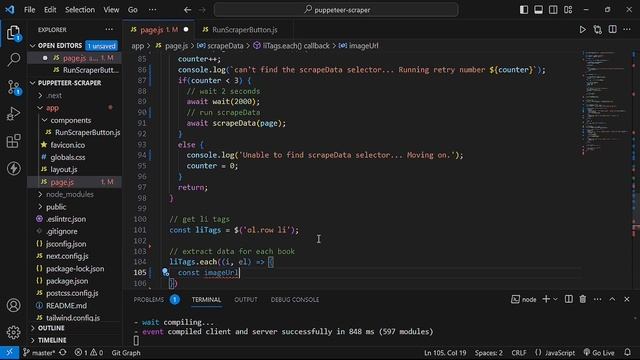Image resolution: width=640 pixels, height=360 pixels.
Task: Toggle the secondary side bar layout icon
Action: pyautogui.click(x=553, y=10)
